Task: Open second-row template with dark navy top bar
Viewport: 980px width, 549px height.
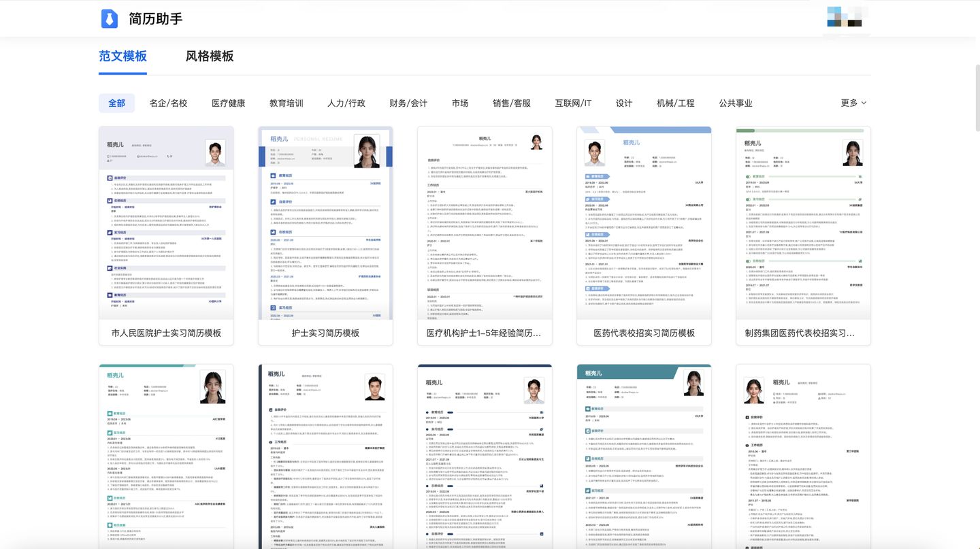Action: 485,456
